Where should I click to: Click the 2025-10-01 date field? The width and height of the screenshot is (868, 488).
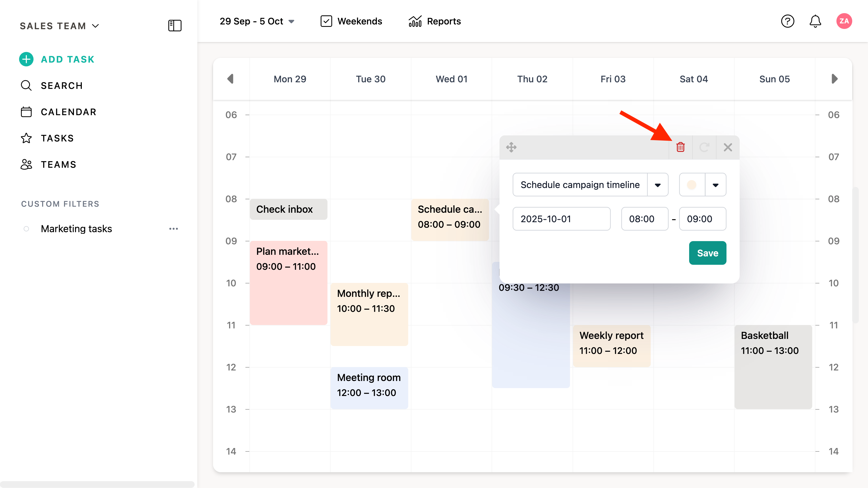point(561,219)
